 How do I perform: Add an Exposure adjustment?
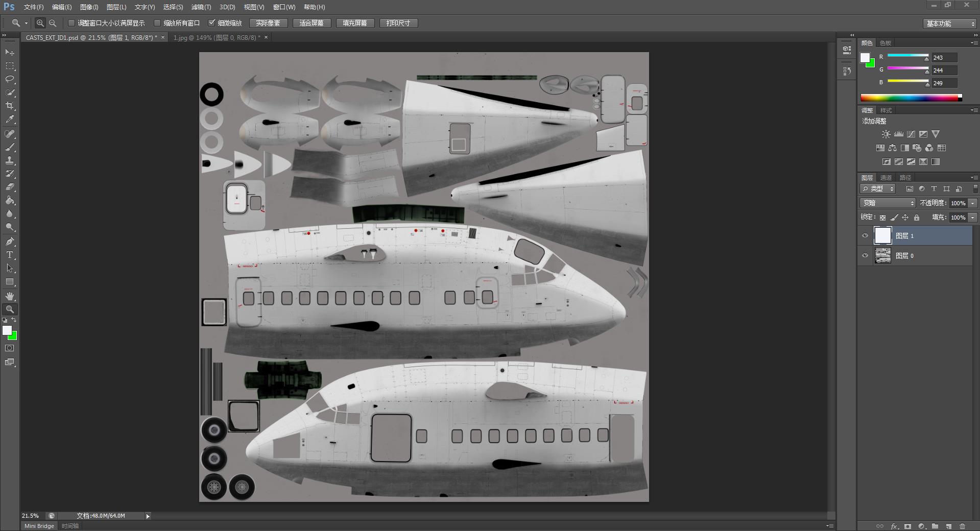tap(923, 134)
